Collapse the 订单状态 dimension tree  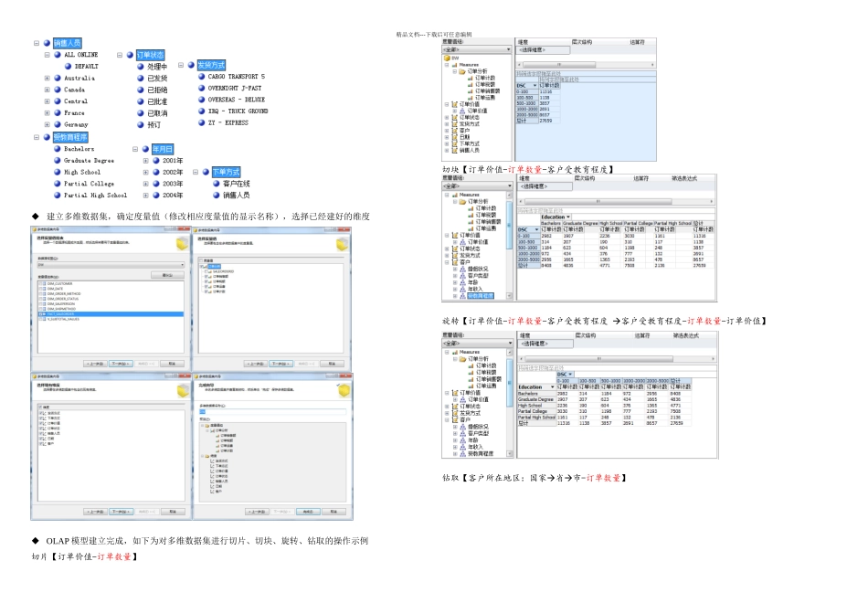120,55
